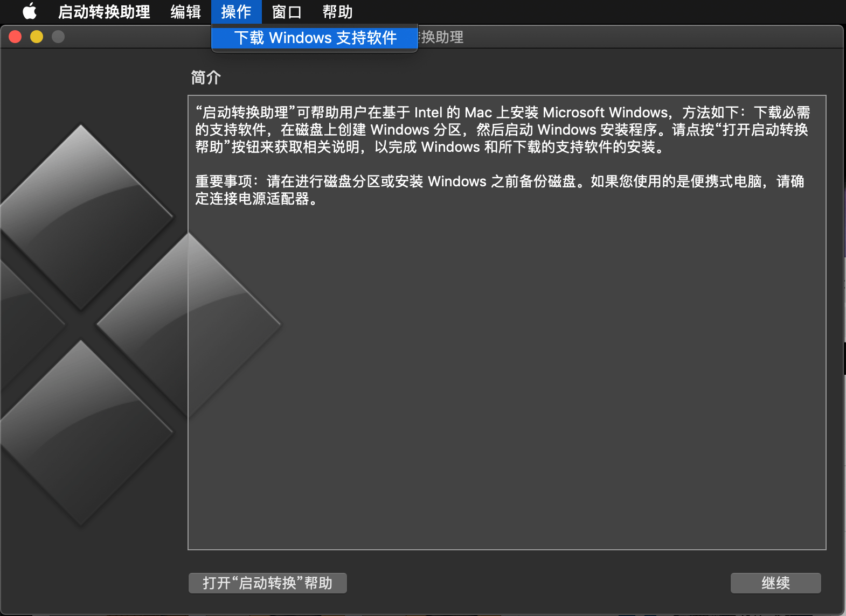The width and height of the screenshot is (846, 616).
Task: Minimize the window with yellow button
Action: [x=37, y=37]
